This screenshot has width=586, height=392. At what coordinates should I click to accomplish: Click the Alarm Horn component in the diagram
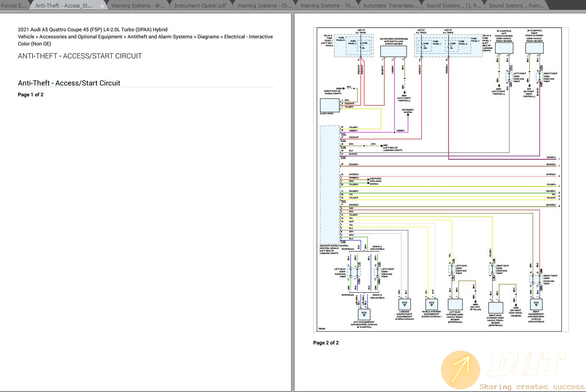pyautogui.click(x=329, y=105)
